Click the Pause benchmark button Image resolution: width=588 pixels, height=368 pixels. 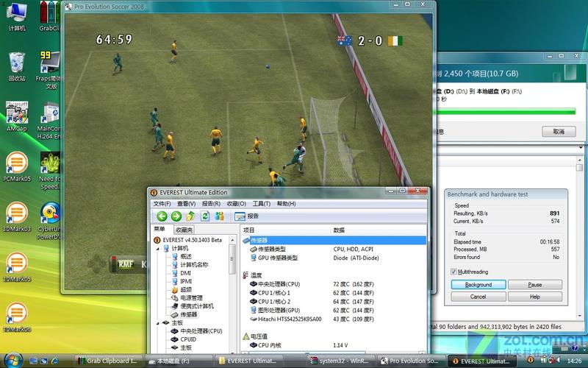point(535,285)
